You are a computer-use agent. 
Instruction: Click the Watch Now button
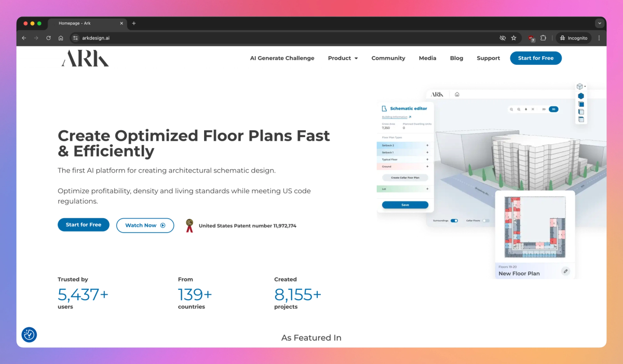click(145, 225)
